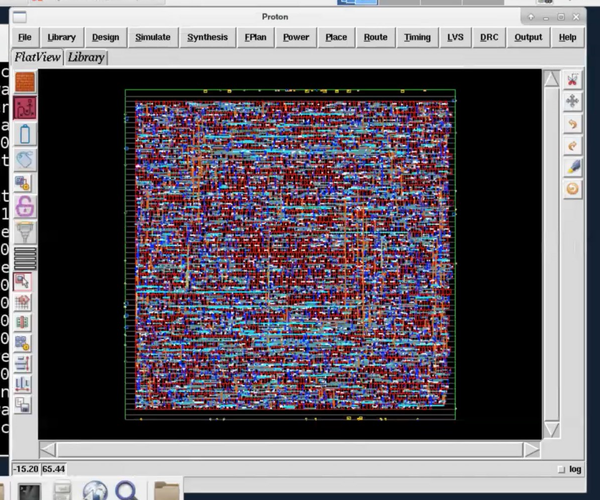Viewport: 600px width, 500px height.
Task: Click the orange brick wall icon
Action: click(24, 82)
